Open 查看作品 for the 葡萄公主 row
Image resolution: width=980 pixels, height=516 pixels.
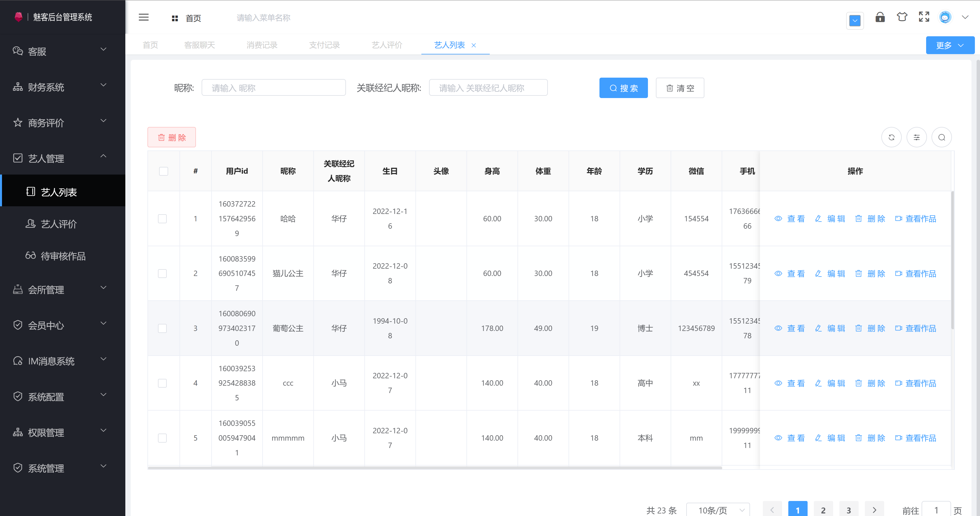coord(916,328)
